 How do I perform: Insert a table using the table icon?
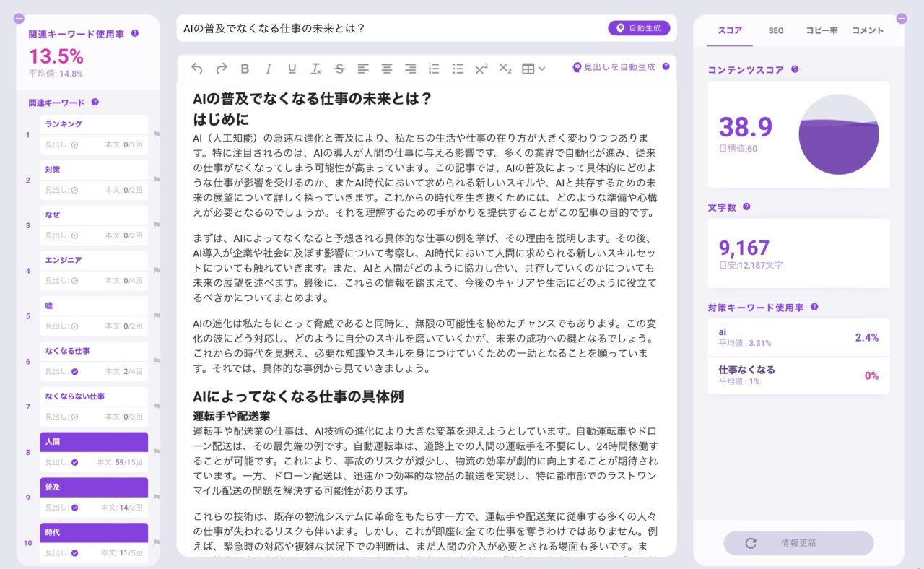[528, 69]
